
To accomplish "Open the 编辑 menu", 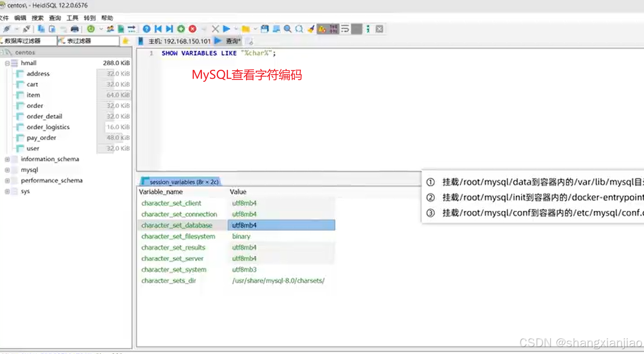I will (x=20, y=18).
